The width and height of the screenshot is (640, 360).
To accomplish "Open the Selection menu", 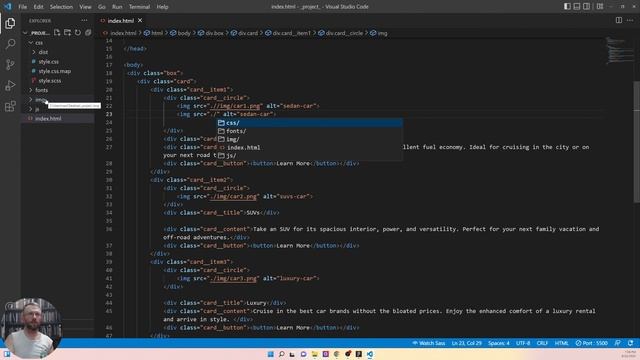I will click(61, 7).
